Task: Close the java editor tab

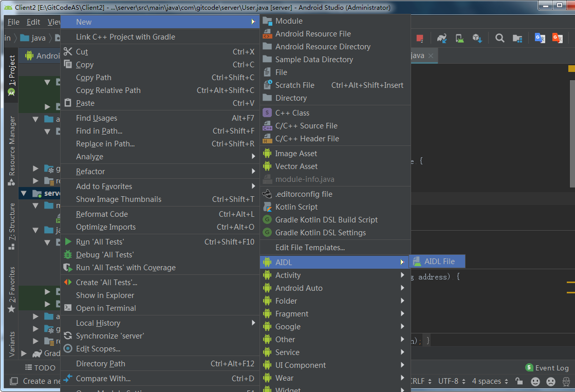Action: tap(431, 55)
